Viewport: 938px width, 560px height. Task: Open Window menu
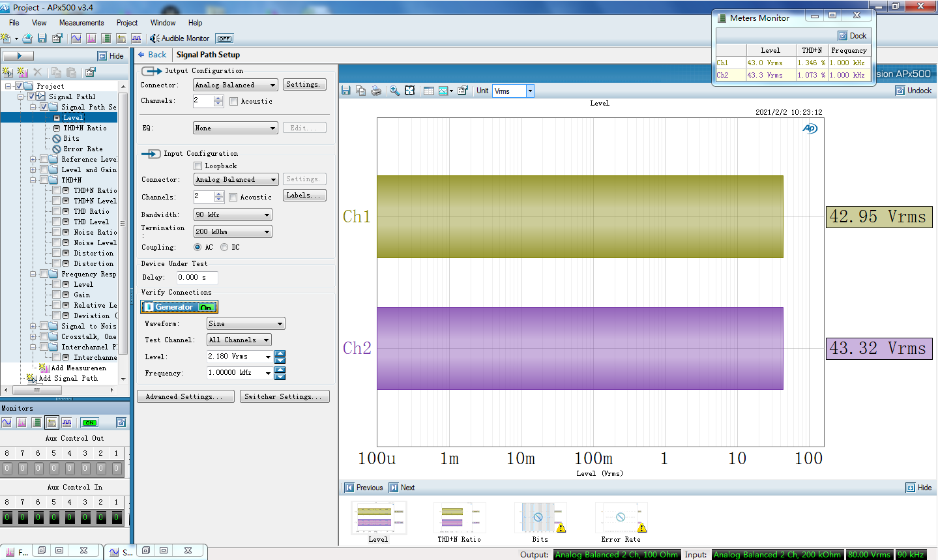(x=163, y=23)
